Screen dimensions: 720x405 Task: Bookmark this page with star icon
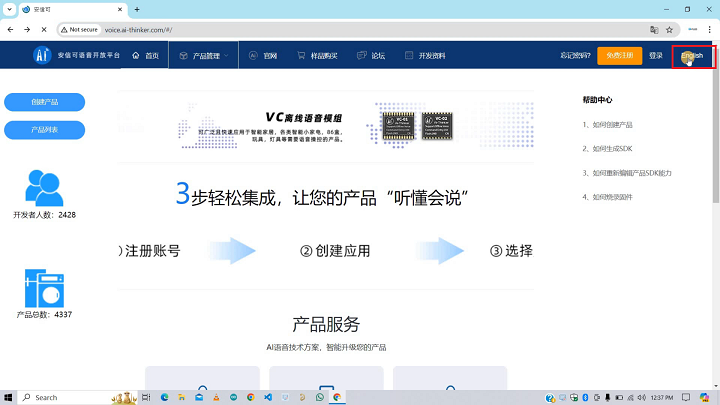click(669, 30)
